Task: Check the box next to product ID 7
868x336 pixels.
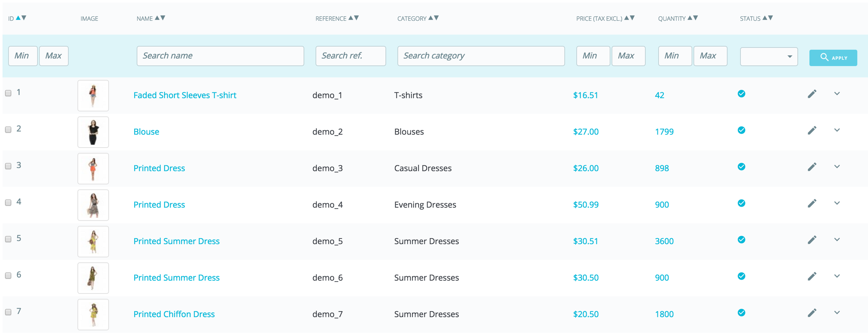Action: 8,312
